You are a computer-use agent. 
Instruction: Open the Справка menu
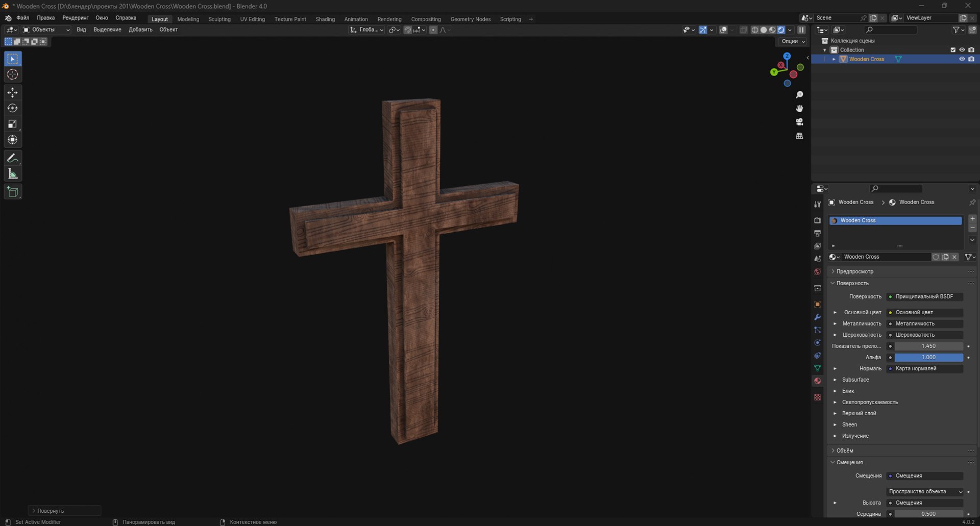coord(126,18)
